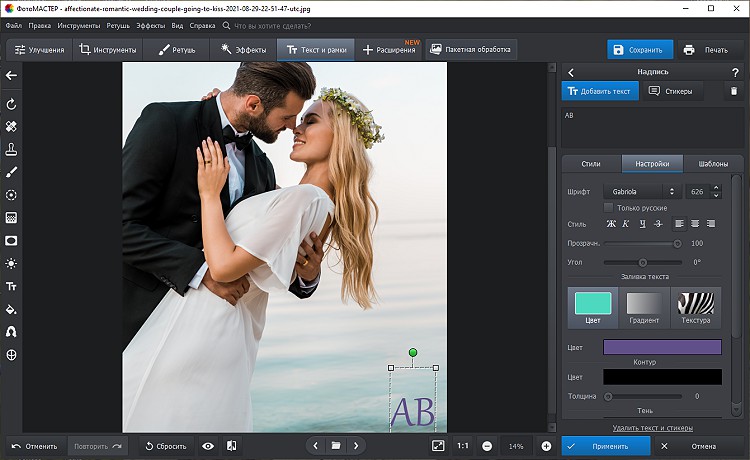Open the Эффекты tab

(x=243, y=49)
